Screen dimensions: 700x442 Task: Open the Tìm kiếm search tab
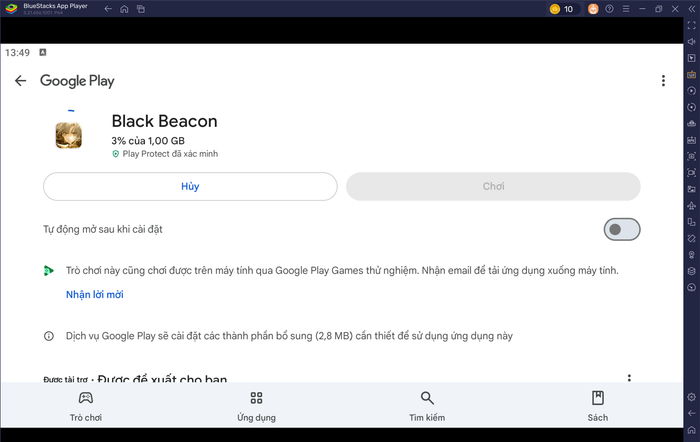coord(427,406)
